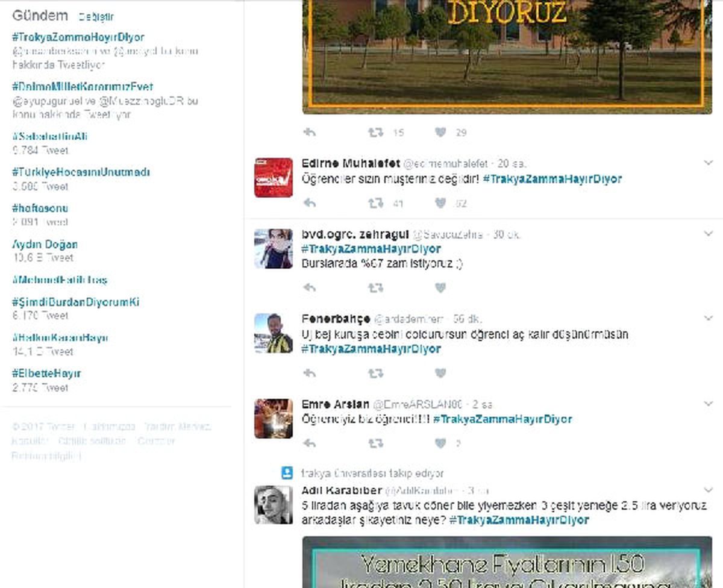Expand options for bvd.ogrc. zehragul's tweet
This screenshot has width=723, height=588.
(708, 234)
